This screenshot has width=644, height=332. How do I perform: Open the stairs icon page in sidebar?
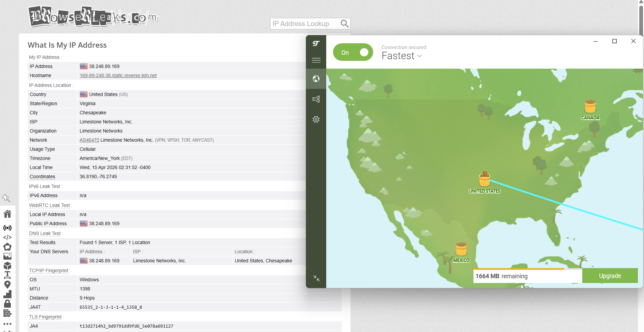click(7, 294)
